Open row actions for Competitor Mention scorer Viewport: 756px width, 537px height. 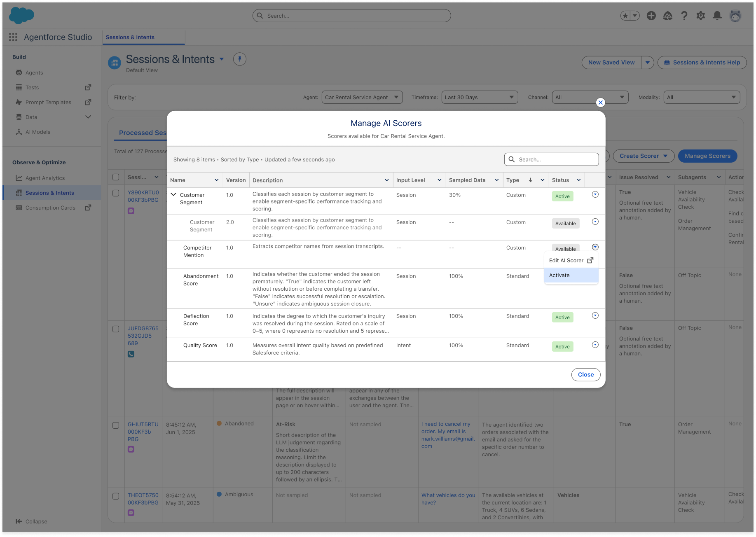595,247
